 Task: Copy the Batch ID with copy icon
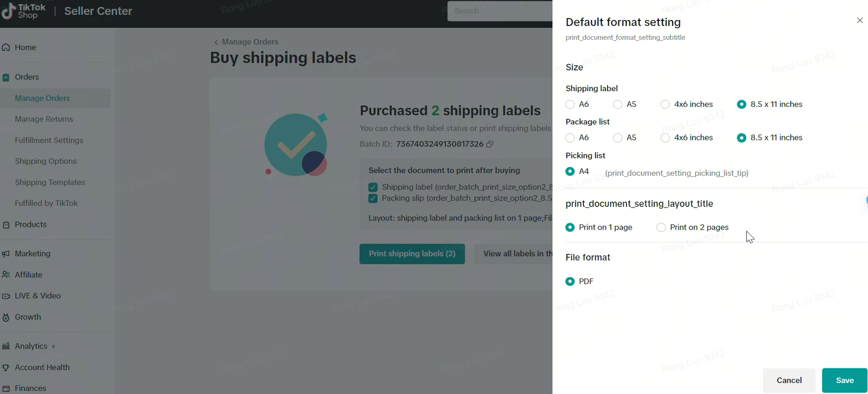[x=490, y=144]
